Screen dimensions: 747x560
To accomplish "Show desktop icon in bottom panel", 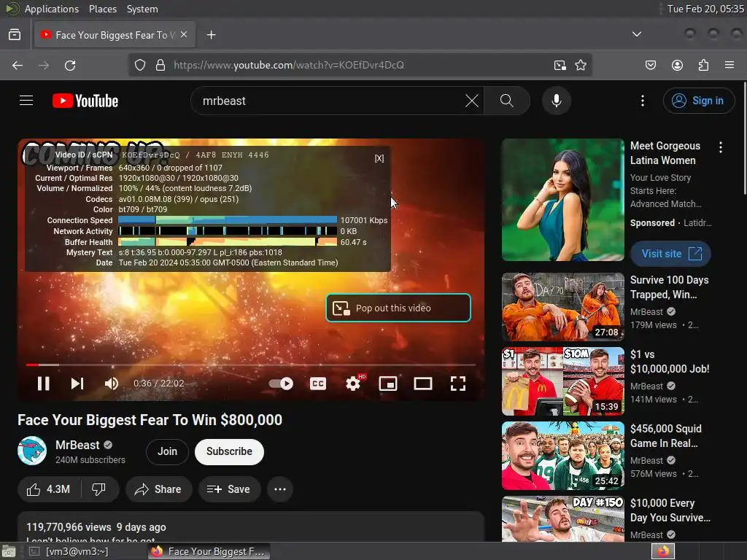I will 9,551.
